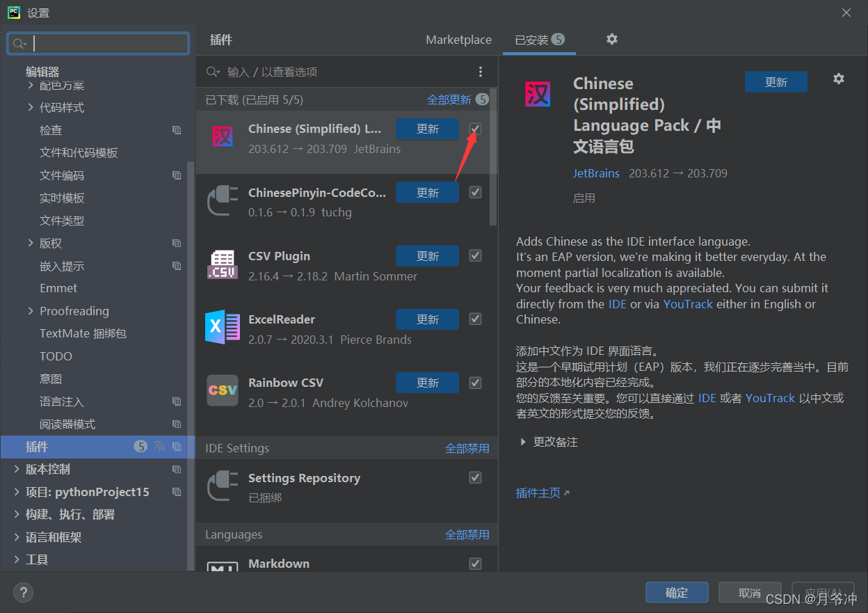The image size is (868, 613).
Task: Click the ExcelReader plugin icon
Action: point(223,327)
